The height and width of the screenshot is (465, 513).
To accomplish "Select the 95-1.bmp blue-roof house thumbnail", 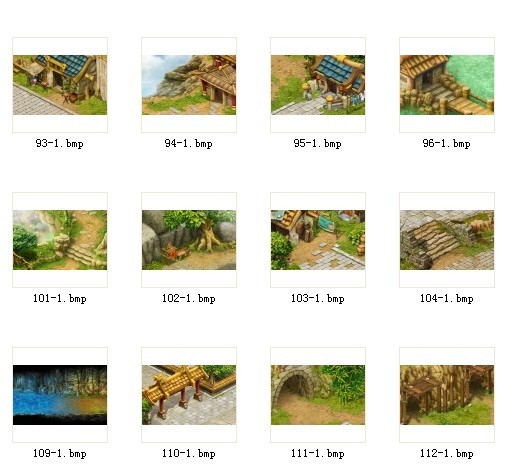I will pyautogui.click(x=318, y=85).
